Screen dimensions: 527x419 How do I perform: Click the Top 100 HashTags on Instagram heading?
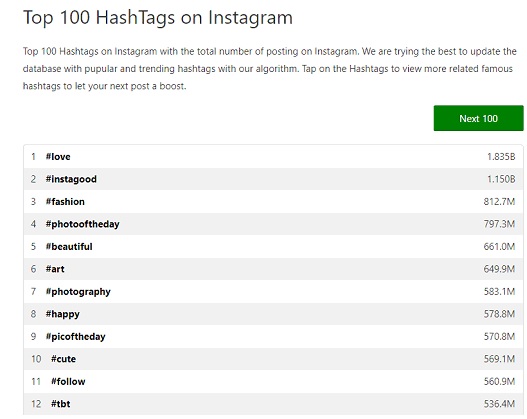tap(158, 17)
